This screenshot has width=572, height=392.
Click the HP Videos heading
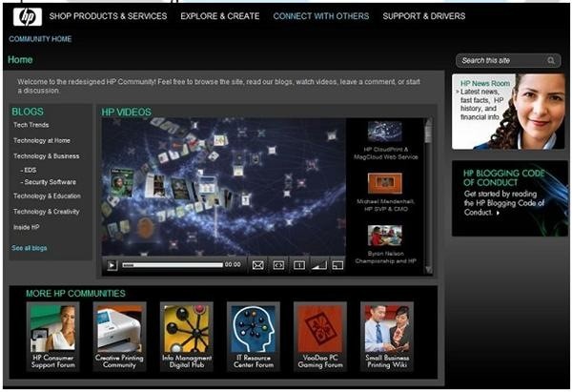tap(126, 112)
